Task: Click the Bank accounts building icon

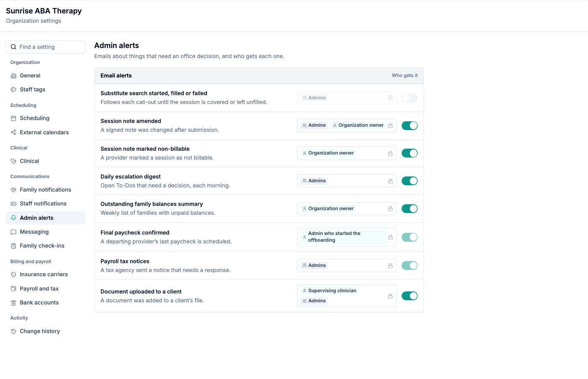Action: click(x=13, y=303)
